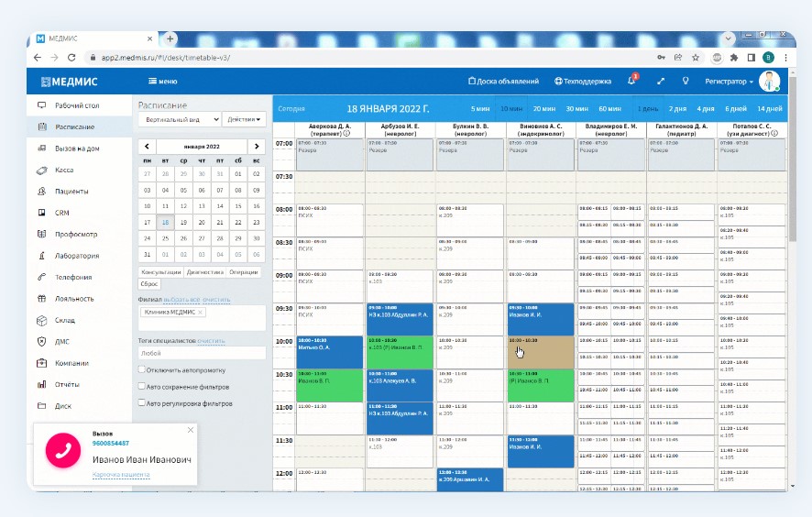
Task: Select the 60 мин interval
Action: point(610,109)
